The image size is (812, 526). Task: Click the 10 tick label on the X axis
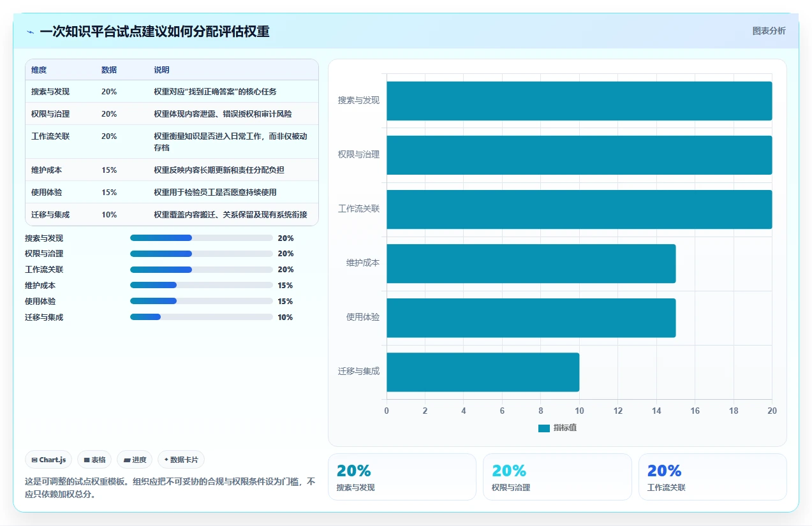point(579,411)
